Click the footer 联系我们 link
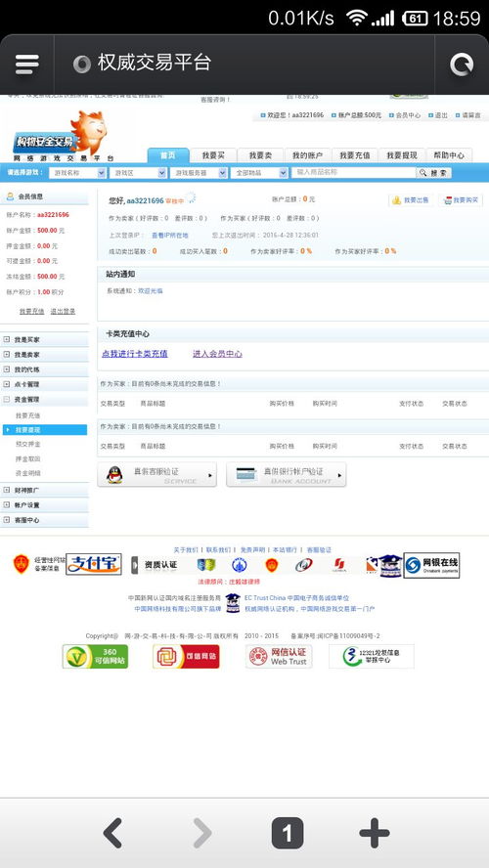489x868 pixels. pyautogui.click(x=218, y=549)
